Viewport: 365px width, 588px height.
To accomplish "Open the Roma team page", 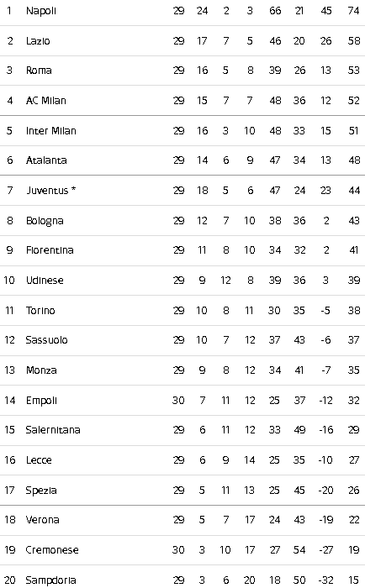I will pos(39,70).
